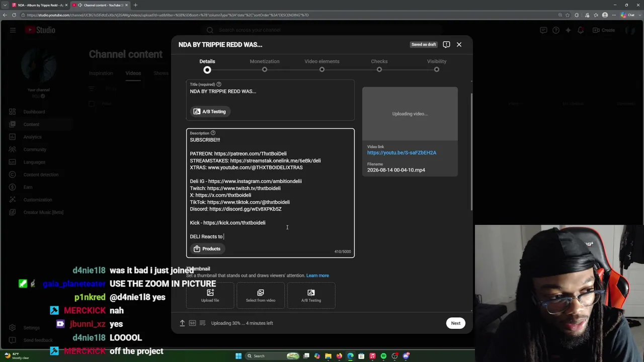Open File Explorer from the taskbar
The height and width of the screenshot is (362, 644).
(328, 356)
